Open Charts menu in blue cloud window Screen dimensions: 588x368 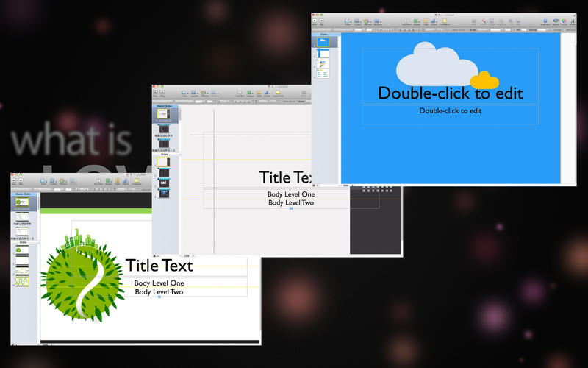point(434,21)
